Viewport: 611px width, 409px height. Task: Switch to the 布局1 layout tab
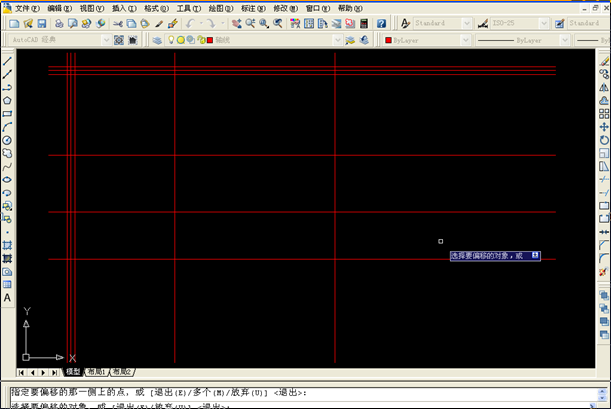pos(96,371)
